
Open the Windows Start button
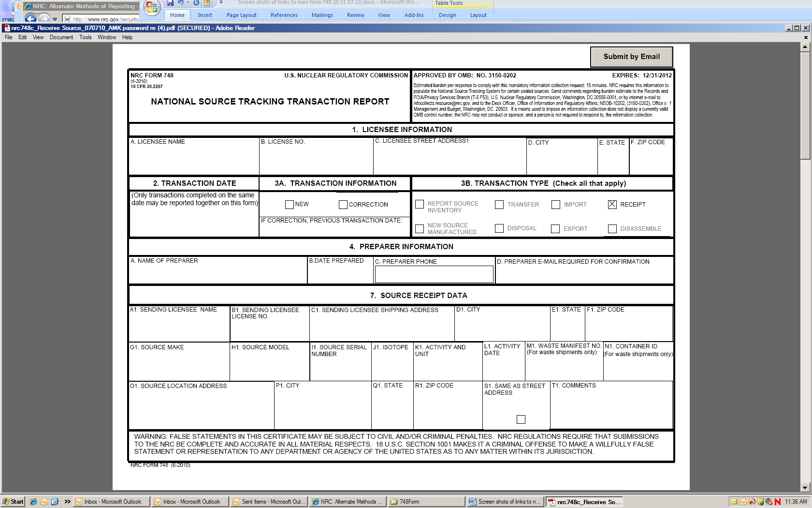click(13, 502)
